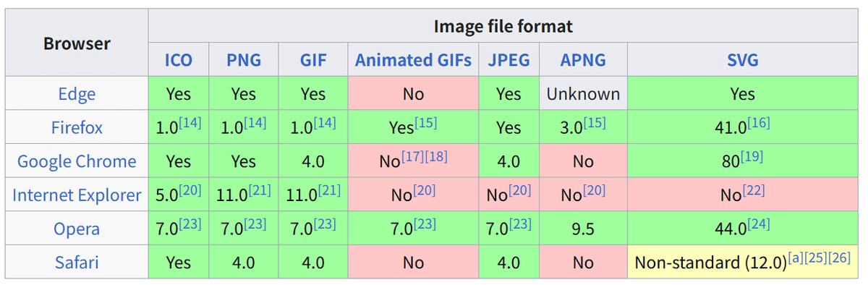The image size is (868, 285).
Task: Open the Opera browser link
Action: [77, 229]
